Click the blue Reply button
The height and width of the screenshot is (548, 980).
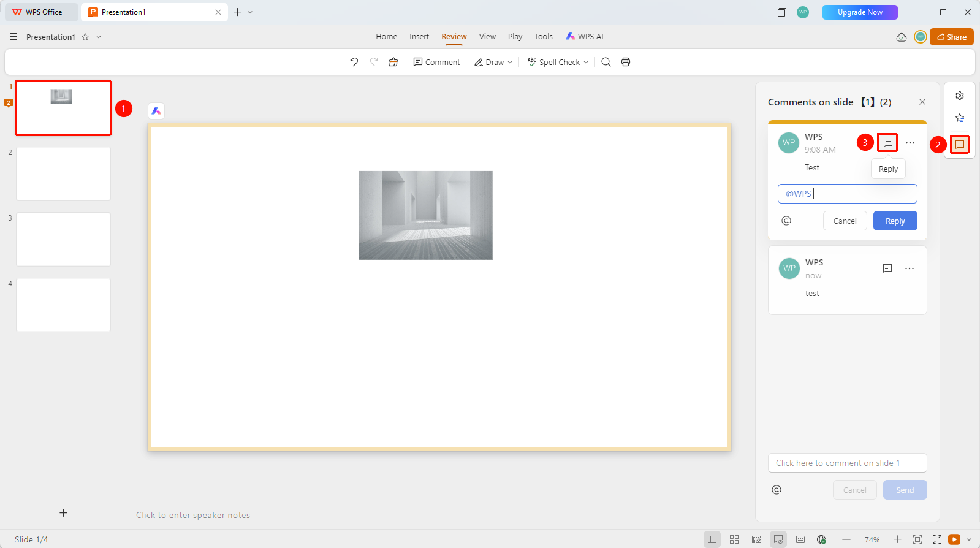click(x=895, y=221)
